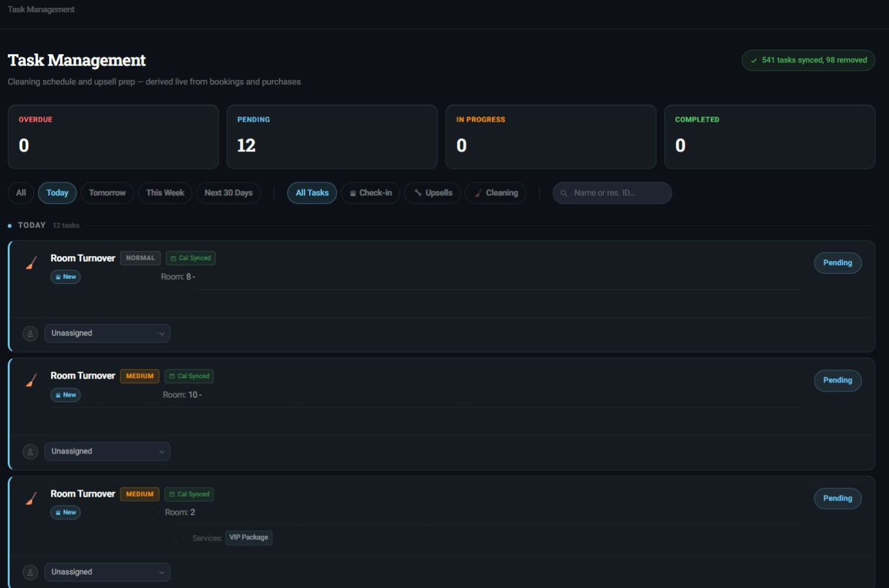
Task: Click the broom icon in the Cleaning filter
Action: [478, 193]
